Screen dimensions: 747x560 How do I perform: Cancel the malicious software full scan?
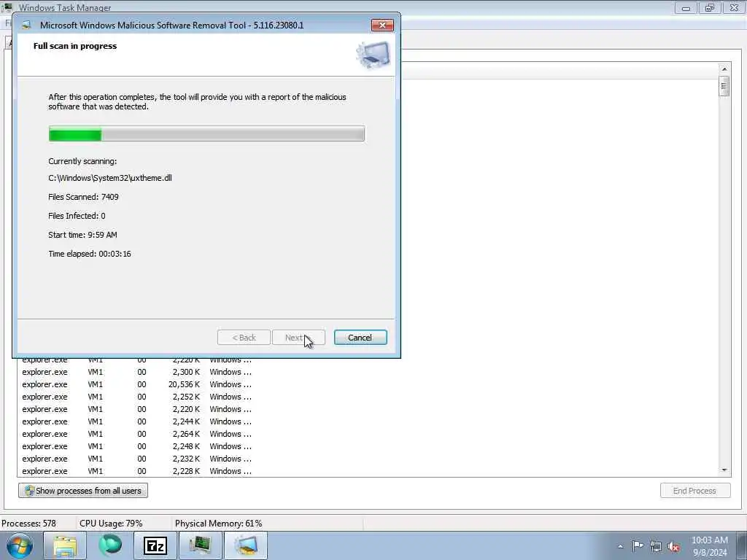click(360, 338)
